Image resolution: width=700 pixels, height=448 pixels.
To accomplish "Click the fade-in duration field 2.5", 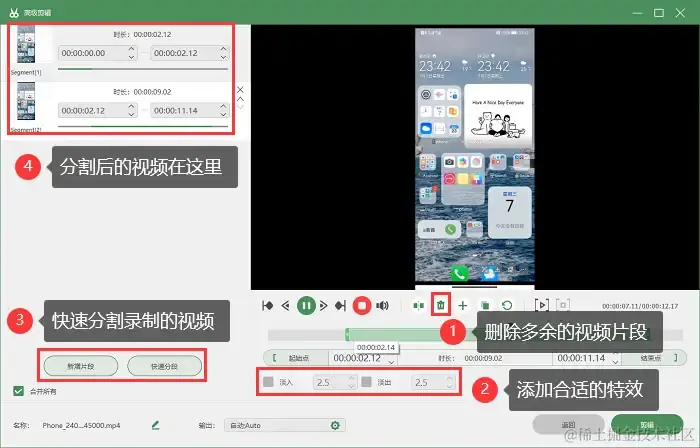I will [334, 382].
